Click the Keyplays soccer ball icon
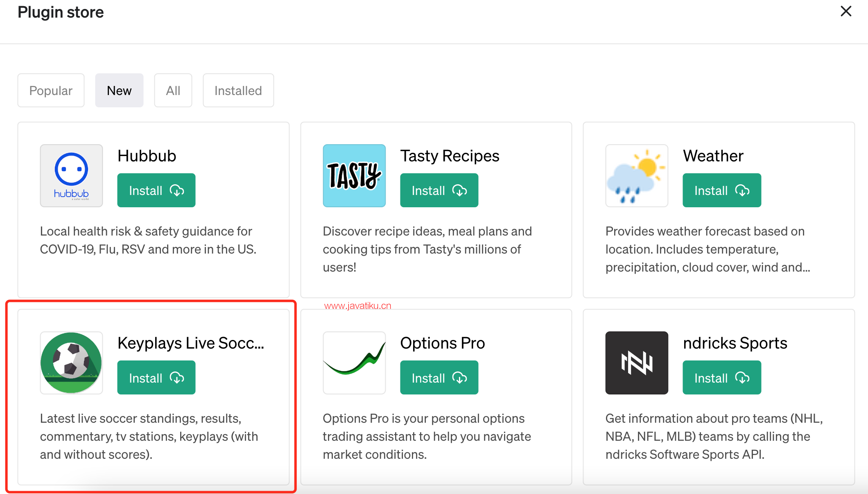The width and height of the screenshot is (868, 494). 71,363
